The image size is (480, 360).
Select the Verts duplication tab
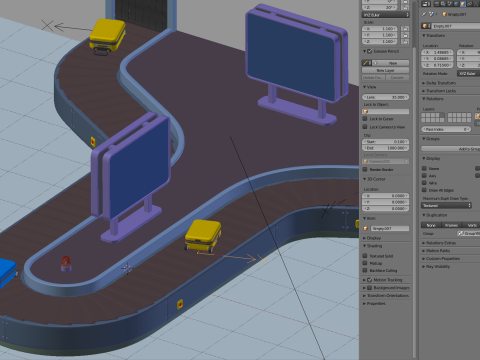471,225
